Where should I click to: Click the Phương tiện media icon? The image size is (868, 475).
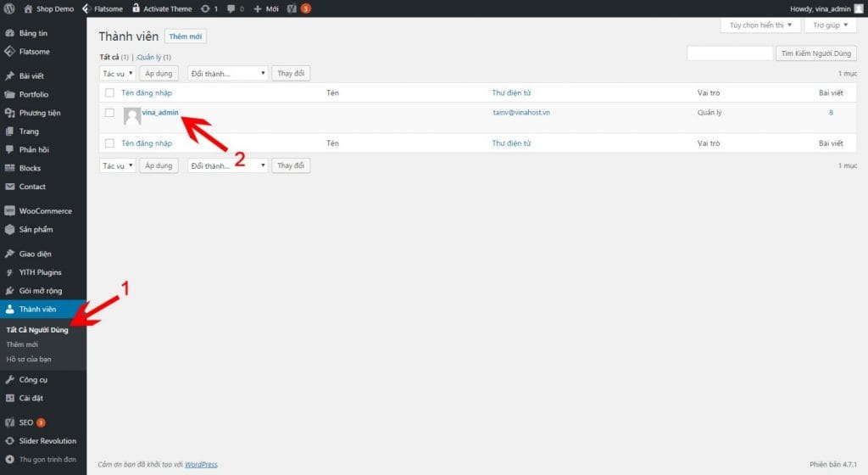click(x=9, y=113)
